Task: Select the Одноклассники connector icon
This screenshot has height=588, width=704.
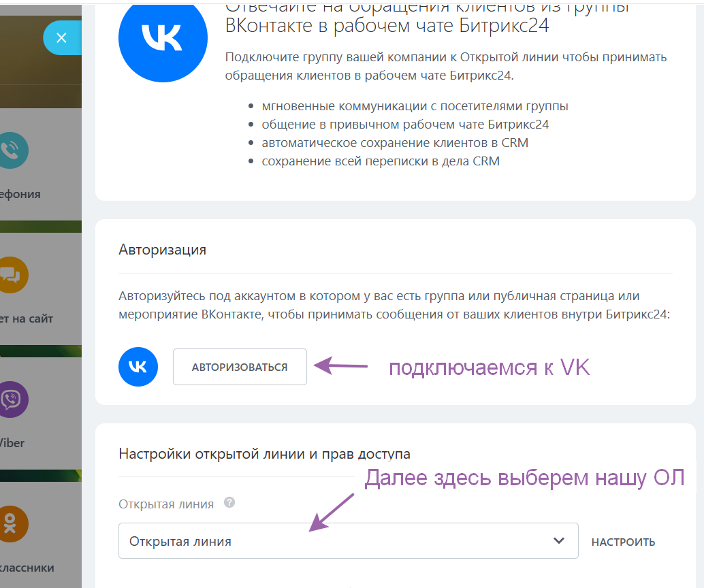Action: [x=12, y=524]
